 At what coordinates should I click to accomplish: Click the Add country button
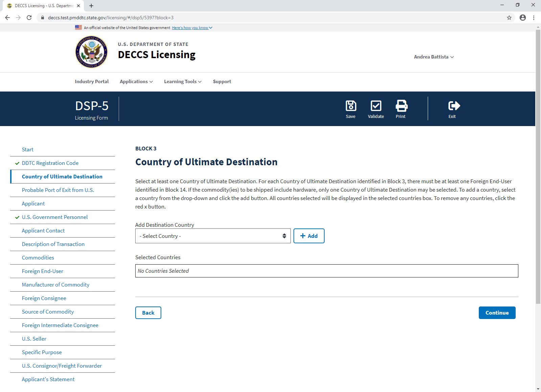pos(309,236)
